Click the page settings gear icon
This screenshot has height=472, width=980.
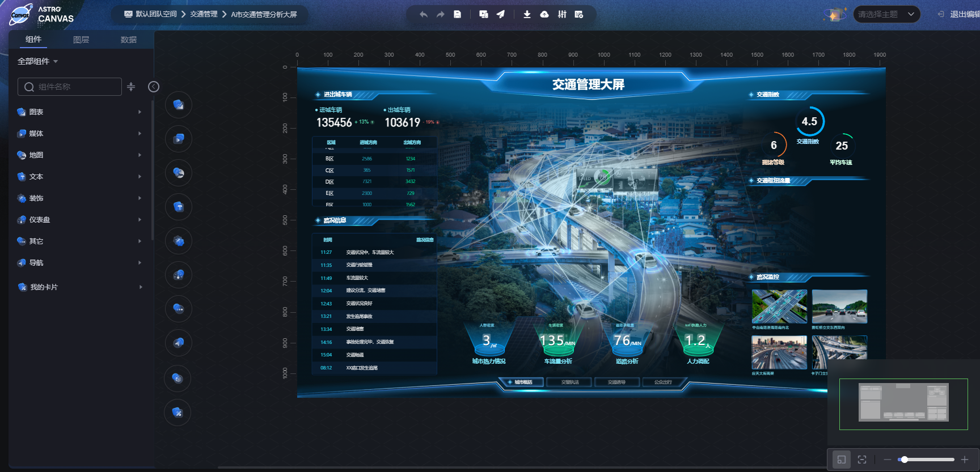point(579,14)
